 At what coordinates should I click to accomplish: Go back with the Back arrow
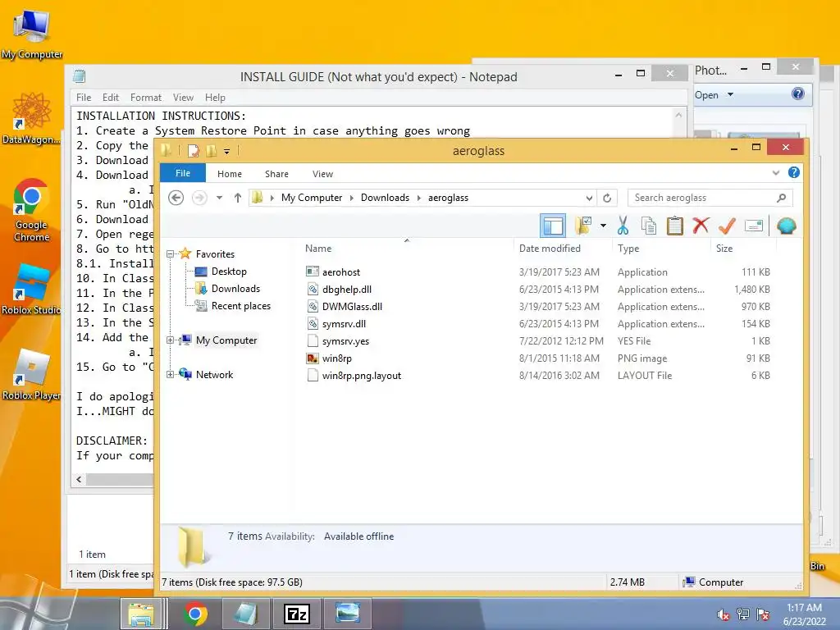pyautogui.click(x=176, y=198)
